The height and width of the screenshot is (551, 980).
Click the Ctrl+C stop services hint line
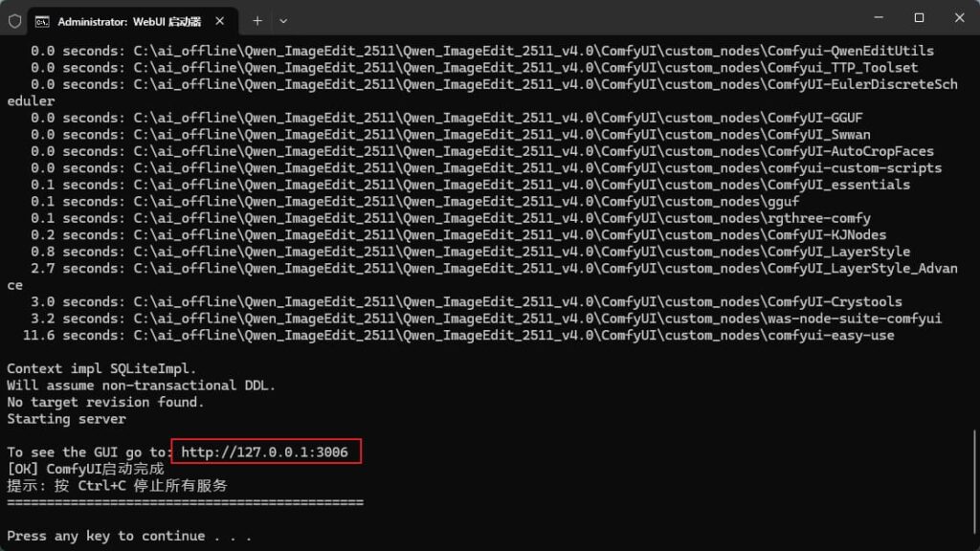coord(117,486)
